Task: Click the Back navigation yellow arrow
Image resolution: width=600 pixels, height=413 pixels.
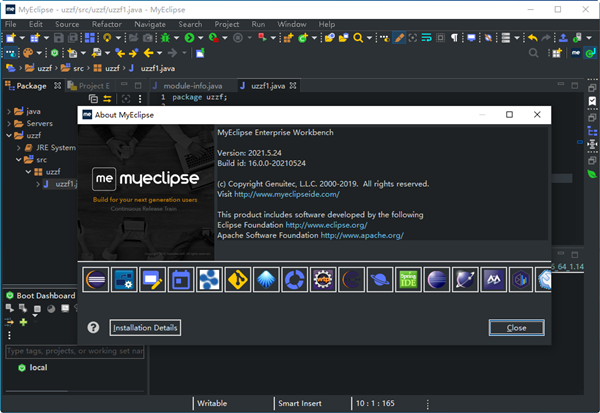Action: click(148, 53)
